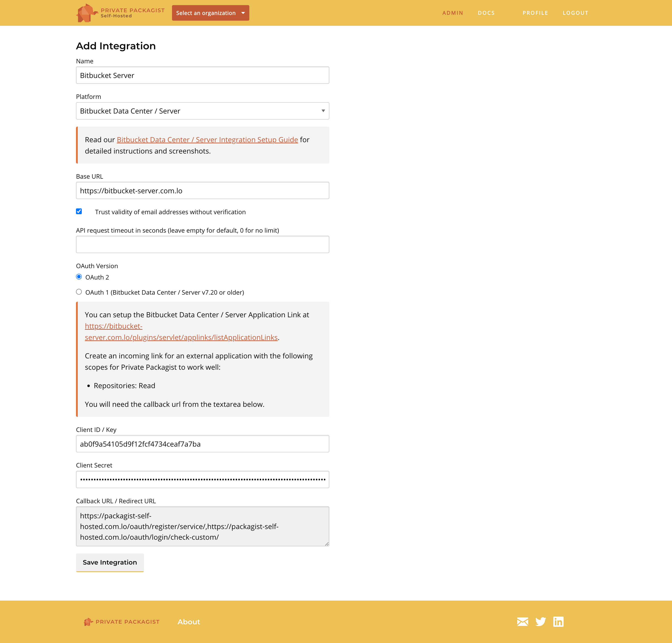Open the Docs menu item

pos(486,13)
